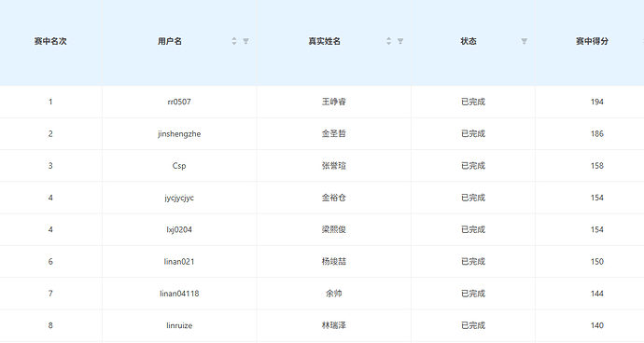The image size is (644, 343).
Task: Click the name 杨竣喆
Action: tap(334, 261)
